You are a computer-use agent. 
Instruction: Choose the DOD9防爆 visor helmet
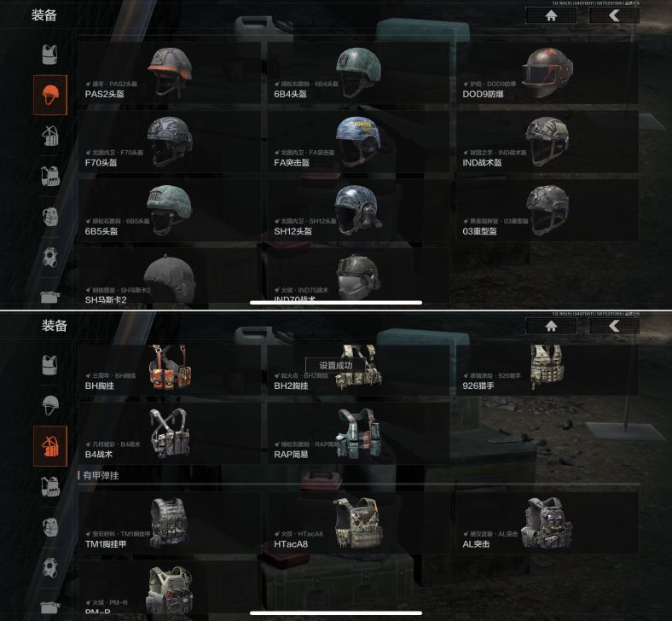[x=547, y=73]
